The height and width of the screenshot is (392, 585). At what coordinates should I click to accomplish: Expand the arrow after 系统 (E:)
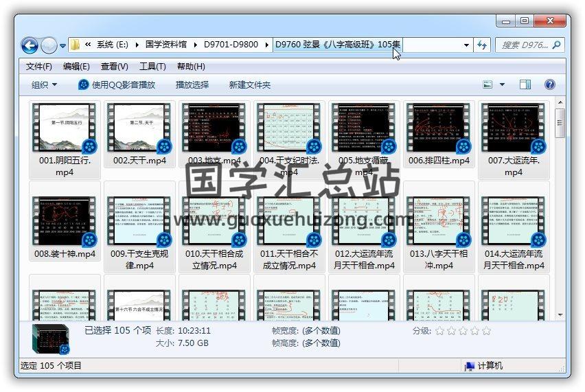pyautogui.click(x=137, y=45)
